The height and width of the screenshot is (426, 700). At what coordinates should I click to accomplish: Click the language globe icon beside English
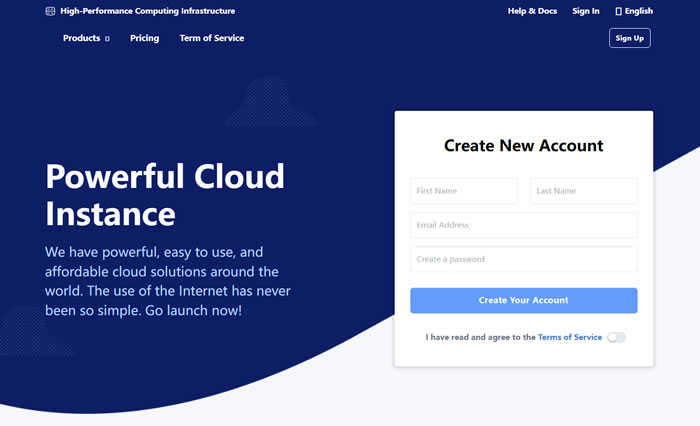tap(618, 11)
